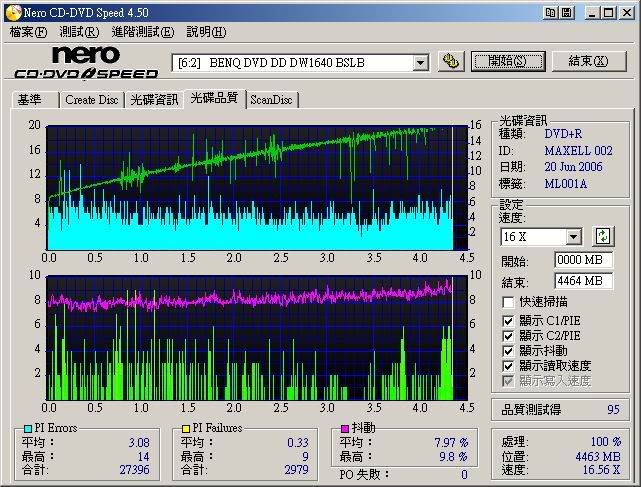This screenshot has height=487, width=641.
Task: Close the Nero CD-DVD Speed window
Action: [627, 13]
